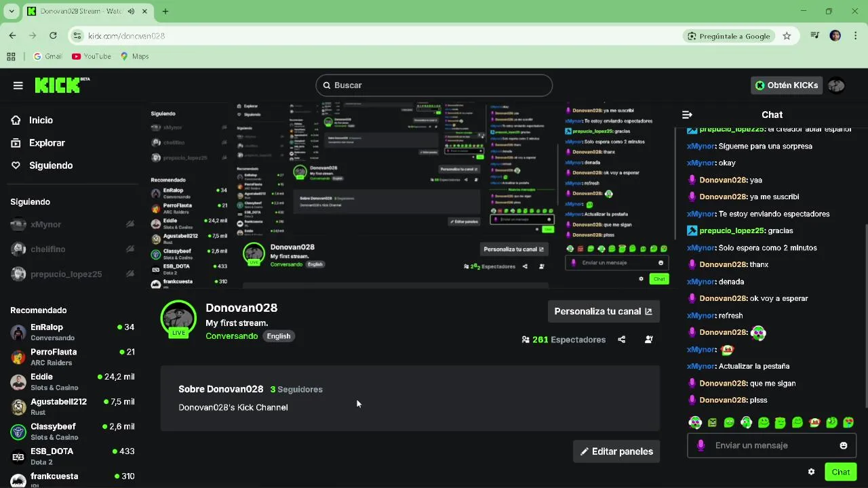Image resolution: width=868 pixels, height=488 pixels.
Task: Click the stream video player
Action: point(409,197)
